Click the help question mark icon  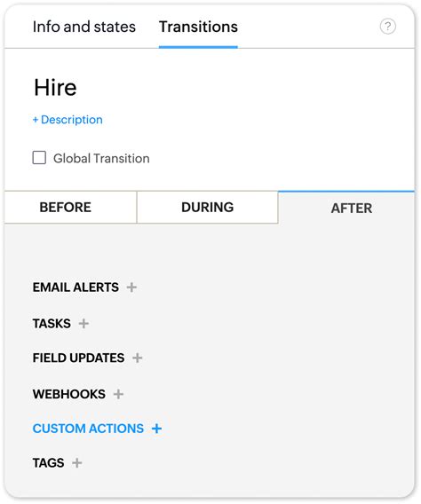(388, 27)
